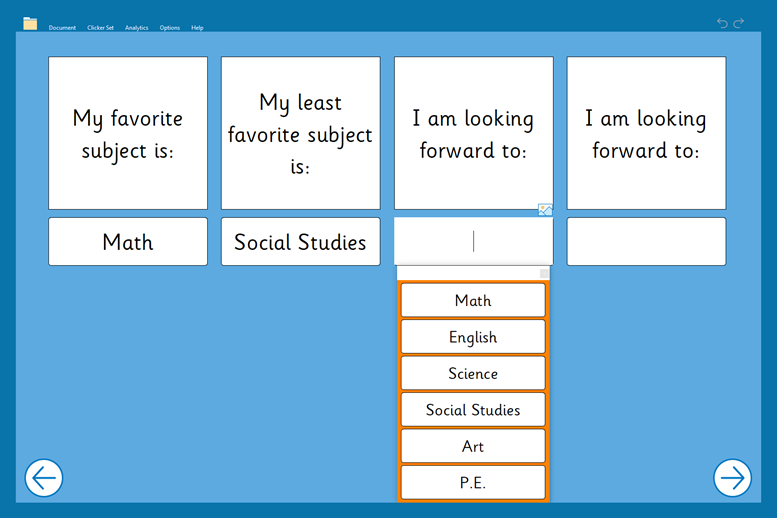This screenshot has height=518, width=777.
Task: Pick Social Studies from popup list
Action: click(473, 410)
